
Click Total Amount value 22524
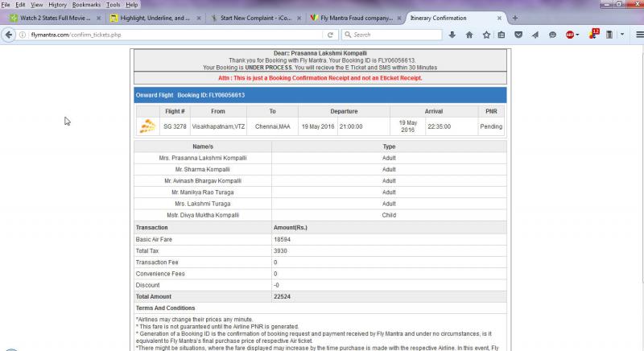tap(282, 296)
